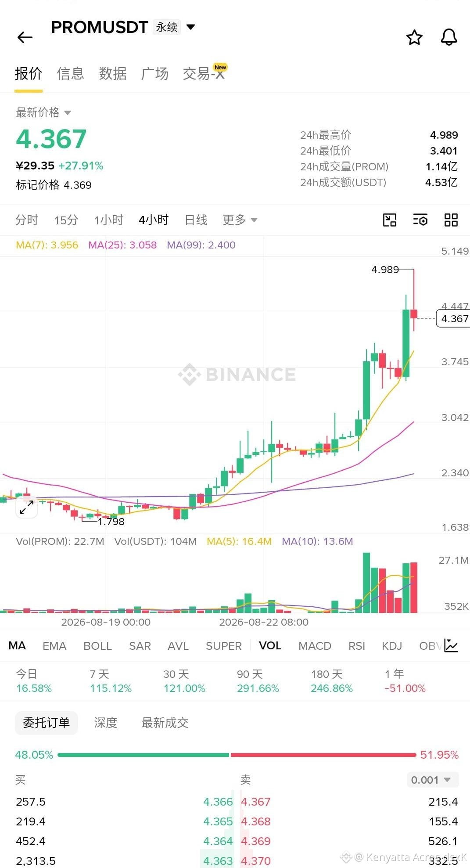The image size is (470, 868).
Task: Tap the 4.989 high price marker
Action: click(x=385, y=269)
